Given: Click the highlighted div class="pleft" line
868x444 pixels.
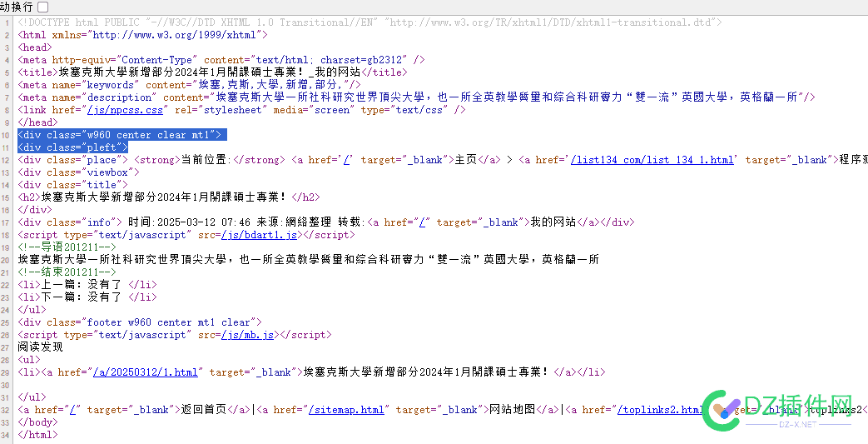Looking at the screenshot, I should coord(73,147).
